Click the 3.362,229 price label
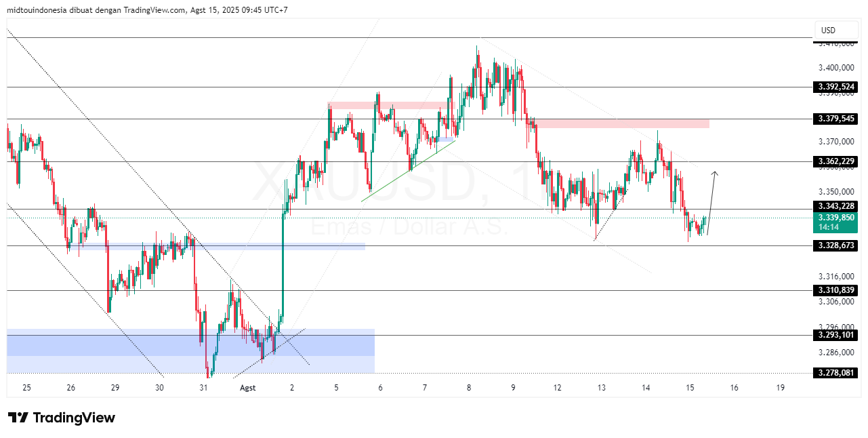Image resolution: width=868 pixels, height=438 pixels. point(835,161)
